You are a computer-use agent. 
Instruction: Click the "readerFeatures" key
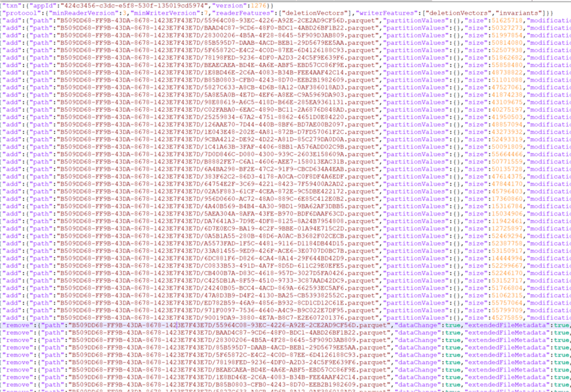click(x=243, y=13)
